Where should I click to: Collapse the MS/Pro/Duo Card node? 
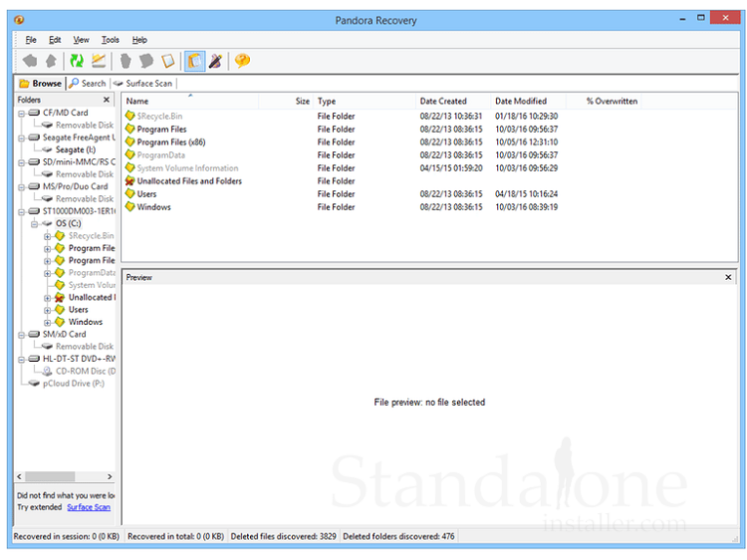coord(22,187)
